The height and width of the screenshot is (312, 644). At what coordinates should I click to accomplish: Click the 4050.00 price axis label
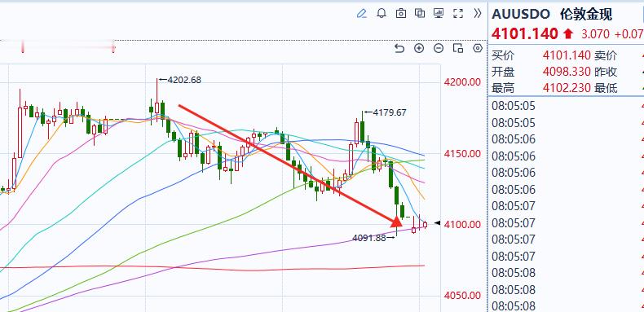tap(462, 296)
